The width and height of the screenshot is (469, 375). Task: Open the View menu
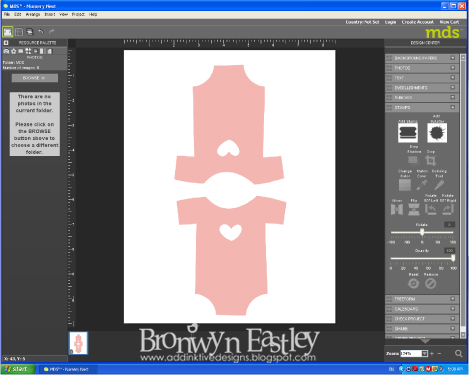[x=63, y=14]
